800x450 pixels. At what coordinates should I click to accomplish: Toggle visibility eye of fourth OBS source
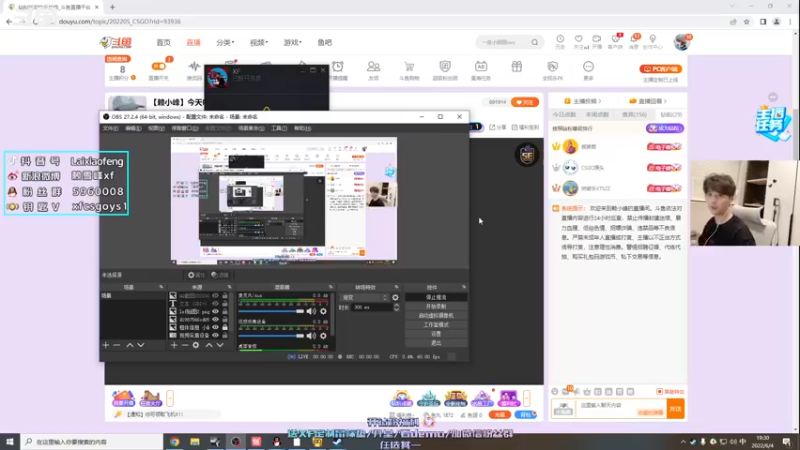point(215,319)
